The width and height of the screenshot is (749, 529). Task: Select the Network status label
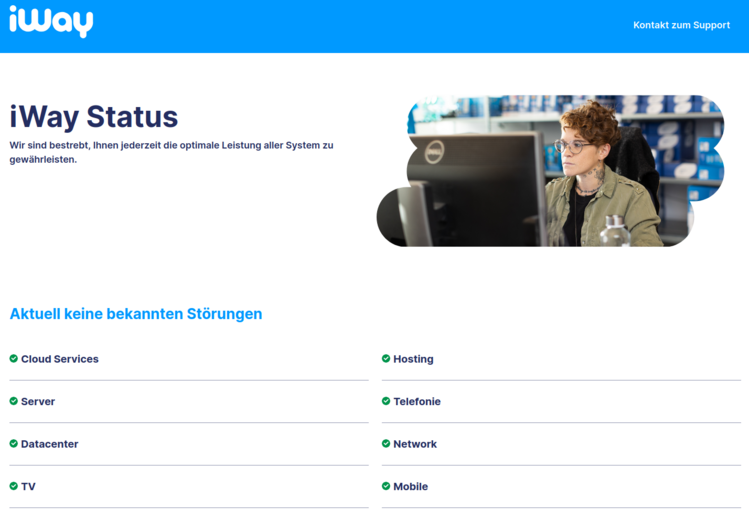415,444
